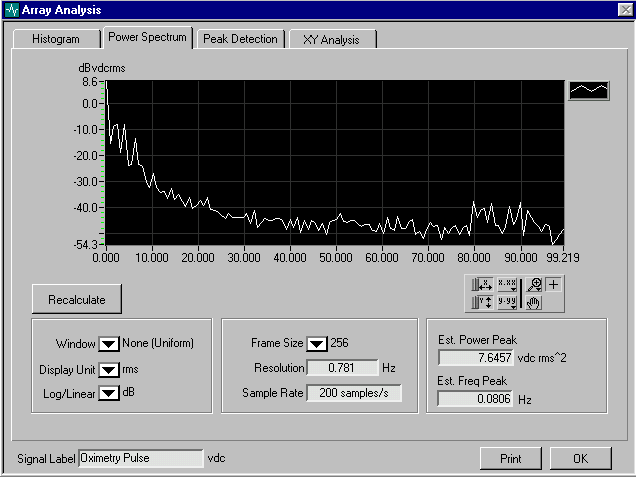
Task: Open the Peak Detection tab
Action: (241, 39)
